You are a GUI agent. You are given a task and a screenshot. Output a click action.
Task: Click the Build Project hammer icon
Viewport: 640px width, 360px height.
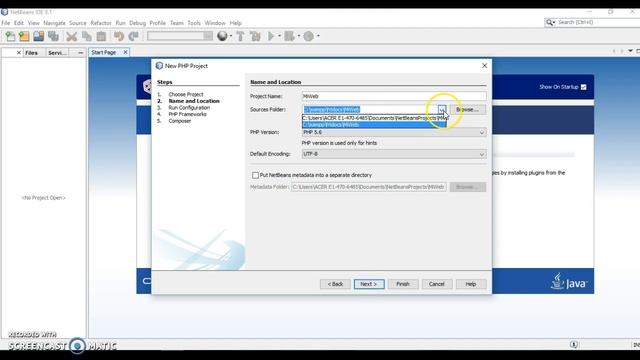pyautogui.click(x=240, y=36)
